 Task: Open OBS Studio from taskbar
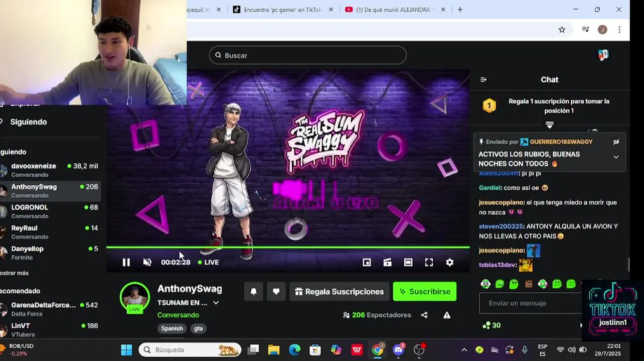(x=419, y=349)
